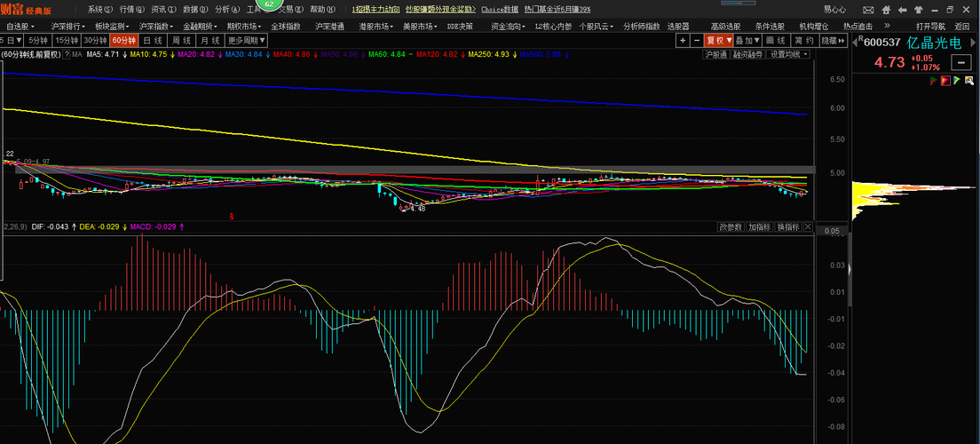Click 换指标 to change indicator
The height and width of the screenshot is (444, 980).
(x=789, y=227)
